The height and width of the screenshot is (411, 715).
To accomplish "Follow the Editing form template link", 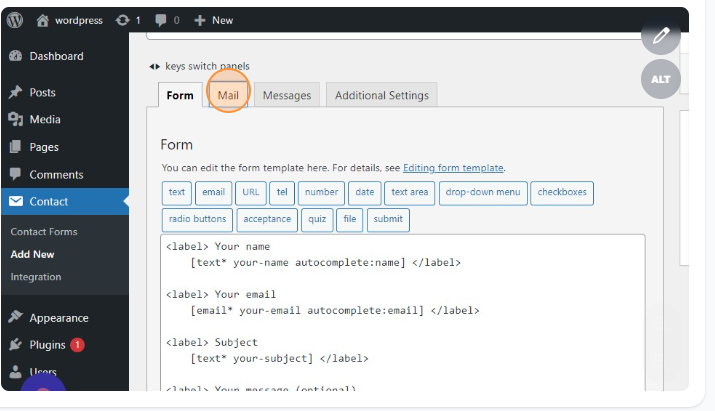I will 453,168.
